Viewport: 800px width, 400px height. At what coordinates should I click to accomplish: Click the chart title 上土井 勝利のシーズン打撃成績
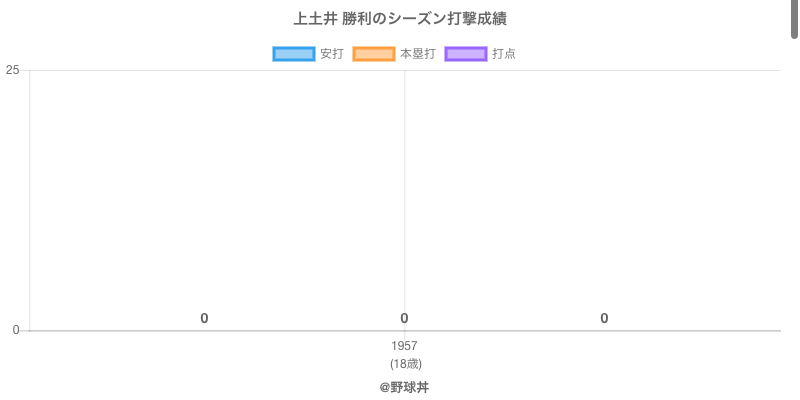(x=400, y=19)
